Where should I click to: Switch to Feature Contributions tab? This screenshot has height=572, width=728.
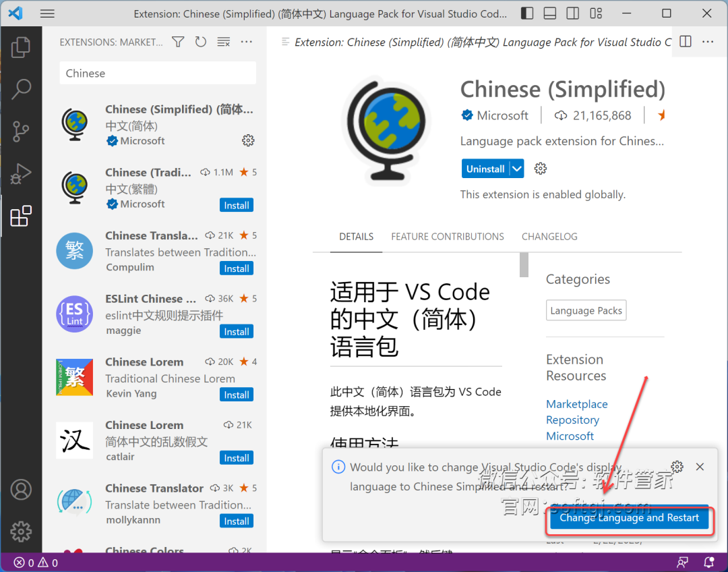(448, 237)
